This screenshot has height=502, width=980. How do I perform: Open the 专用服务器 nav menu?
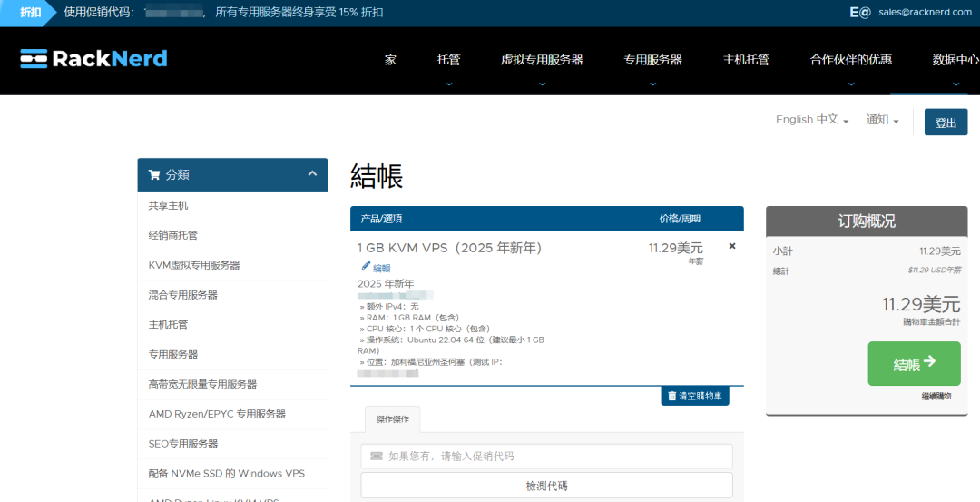click(x=653, y=60)
